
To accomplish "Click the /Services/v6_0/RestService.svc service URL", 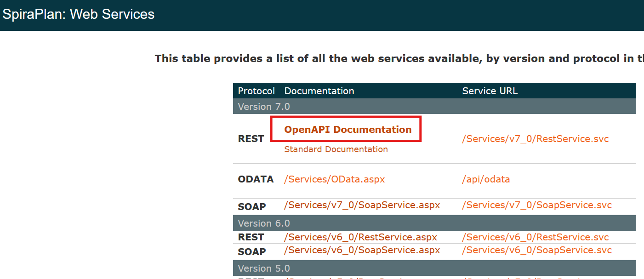I will tap(535, 237).
